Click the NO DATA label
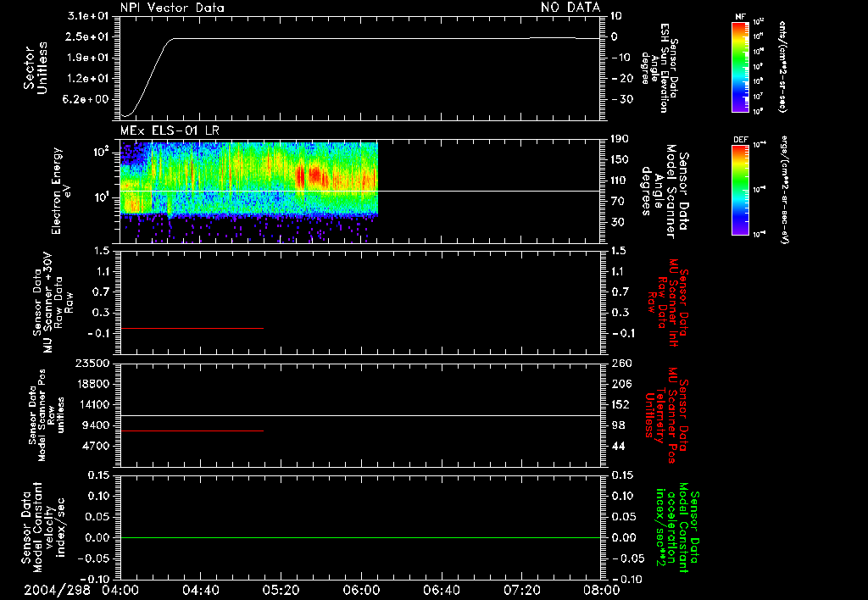This screenshot has width=868, height=600. [x=570, y=8]
